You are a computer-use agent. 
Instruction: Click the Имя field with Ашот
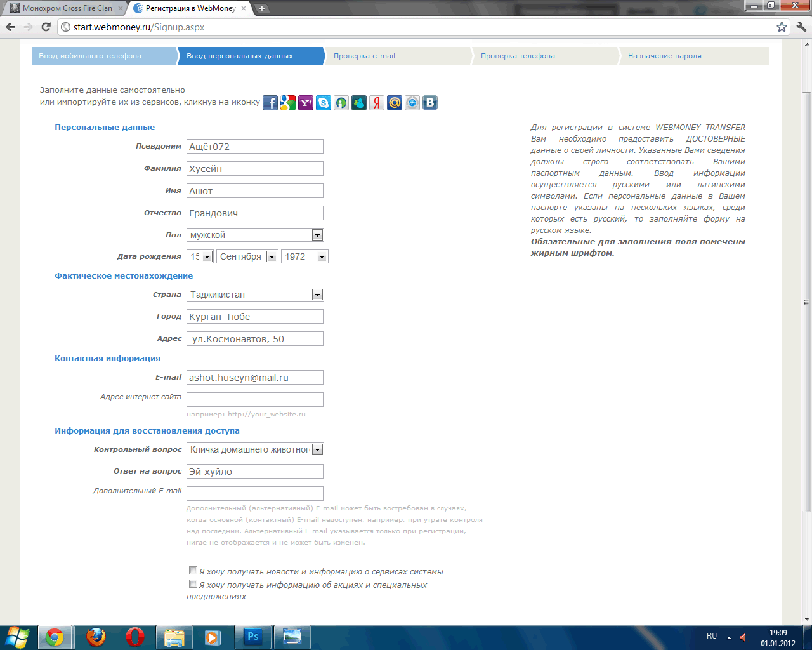click(255, 190)
